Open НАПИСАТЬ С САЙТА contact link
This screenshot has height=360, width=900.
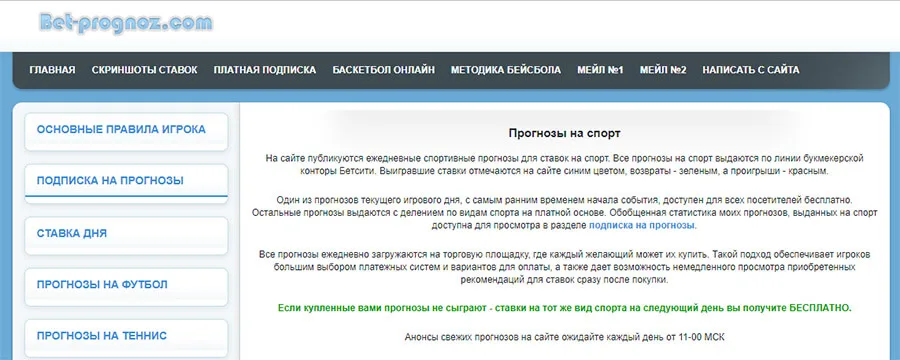751,70
